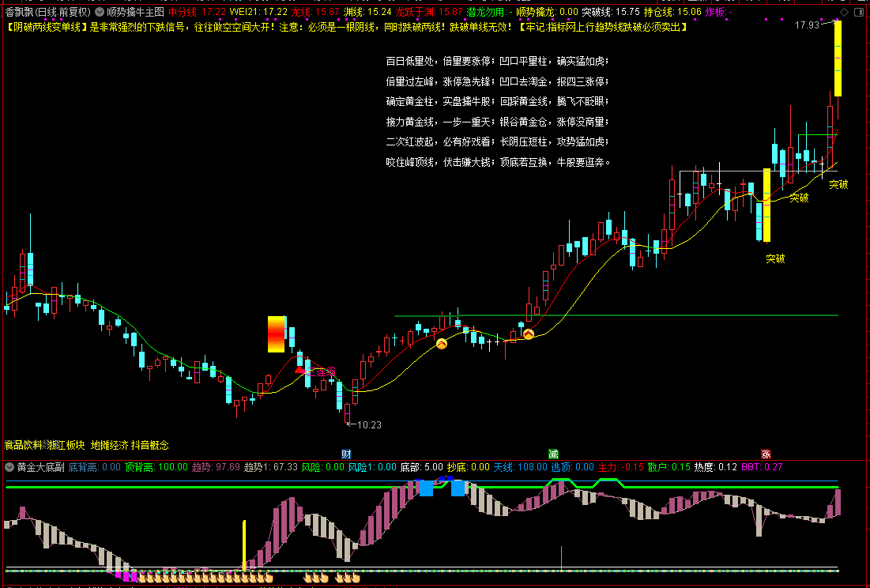
Task: Open the 食品饮料 sector link
Action: click(23, 445)
